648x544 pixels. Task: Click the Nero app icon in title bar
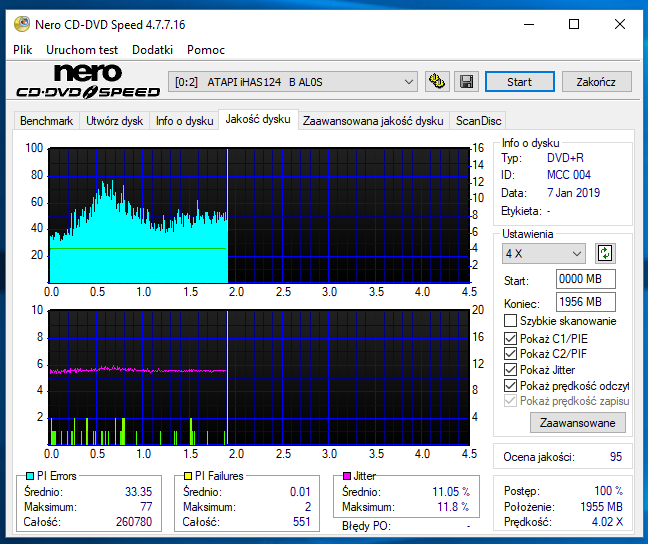[21, 24]
